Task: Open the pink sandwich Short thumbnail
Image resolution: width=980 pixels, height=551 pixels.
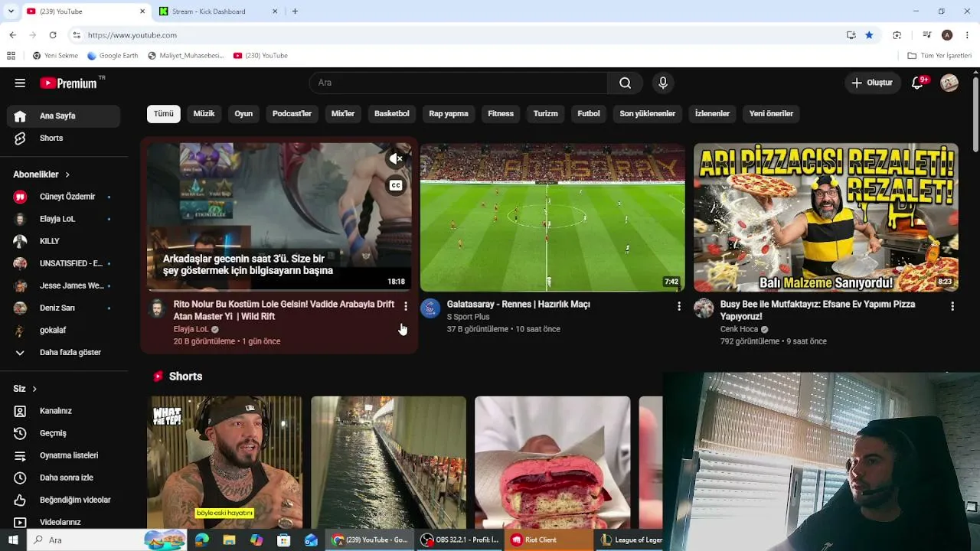Action: click(553, 462)
